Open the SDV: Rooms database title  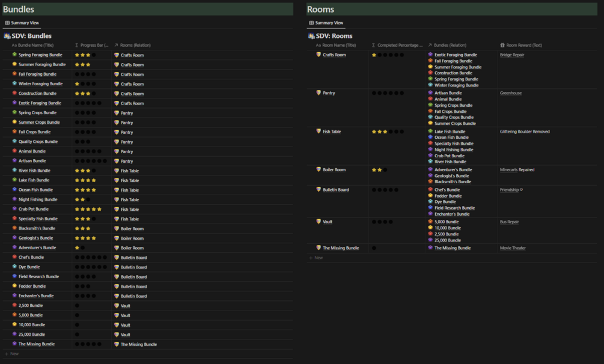pyautogui.click(x=334, y=36)
